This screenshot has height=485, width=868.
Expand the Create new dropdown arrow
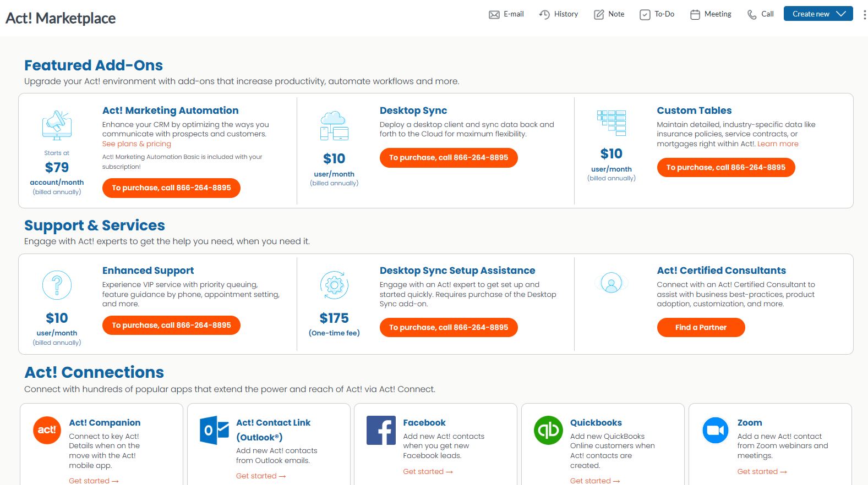click(x=840, y=14)
